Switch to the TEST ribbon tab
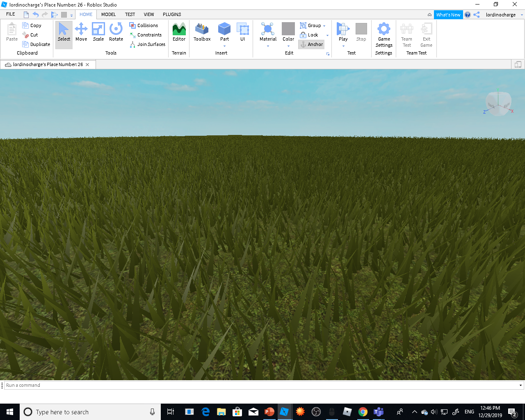 coord(130,14)
